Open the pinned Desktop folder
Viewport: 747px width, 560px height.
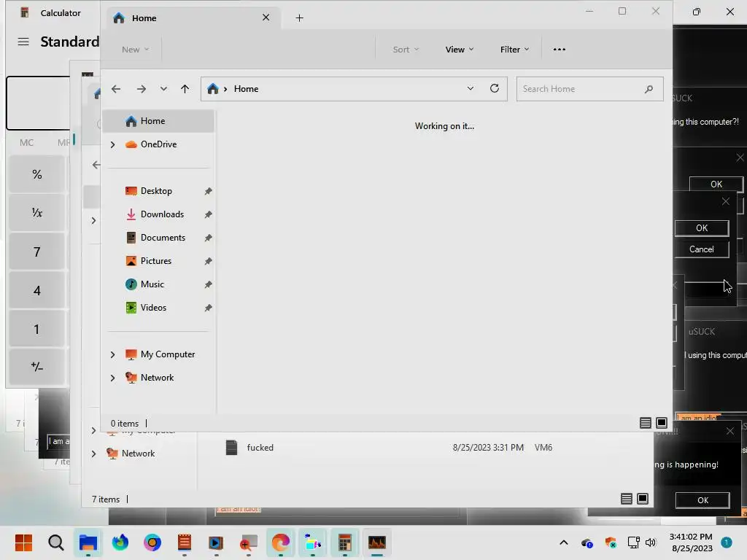click(156, 191)
